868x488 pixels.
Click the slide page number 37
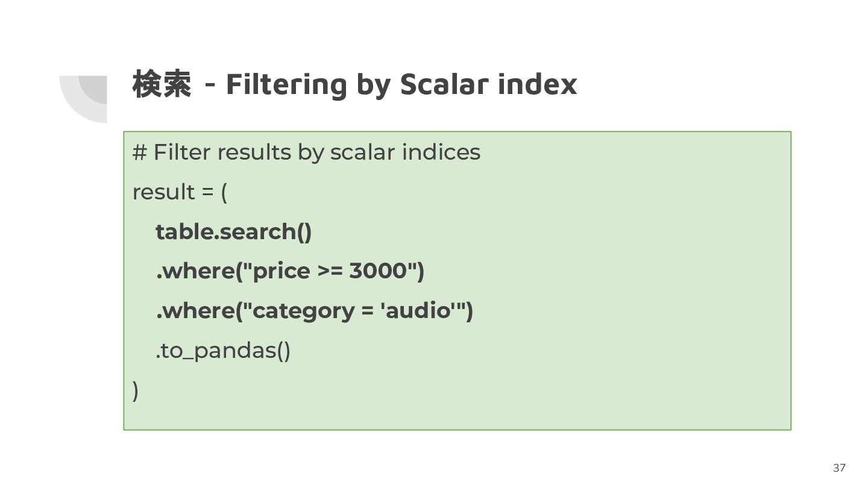(x=839, y=468)
